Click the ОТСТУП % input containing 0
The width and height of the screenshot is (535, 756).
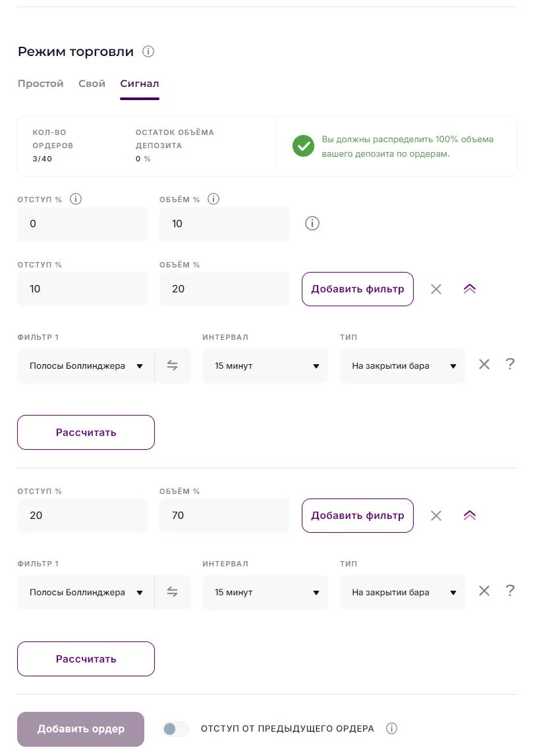point(82,223)
